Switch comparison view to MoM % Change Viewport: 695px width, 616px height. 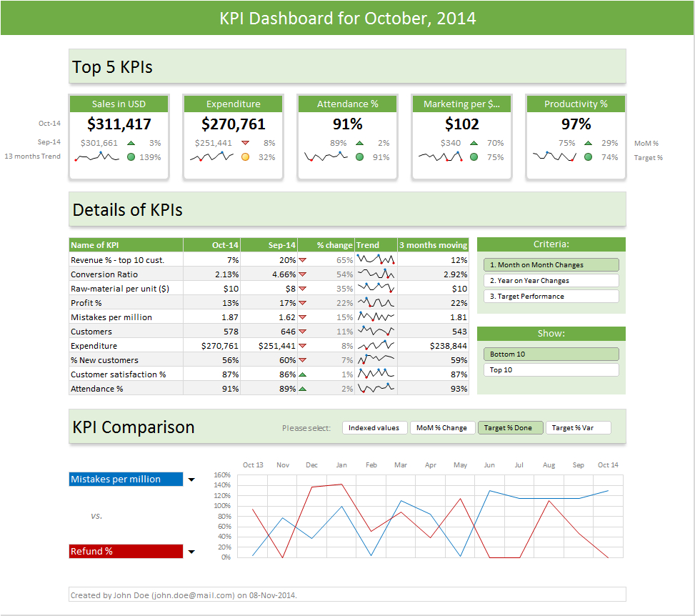pos(442,427)
